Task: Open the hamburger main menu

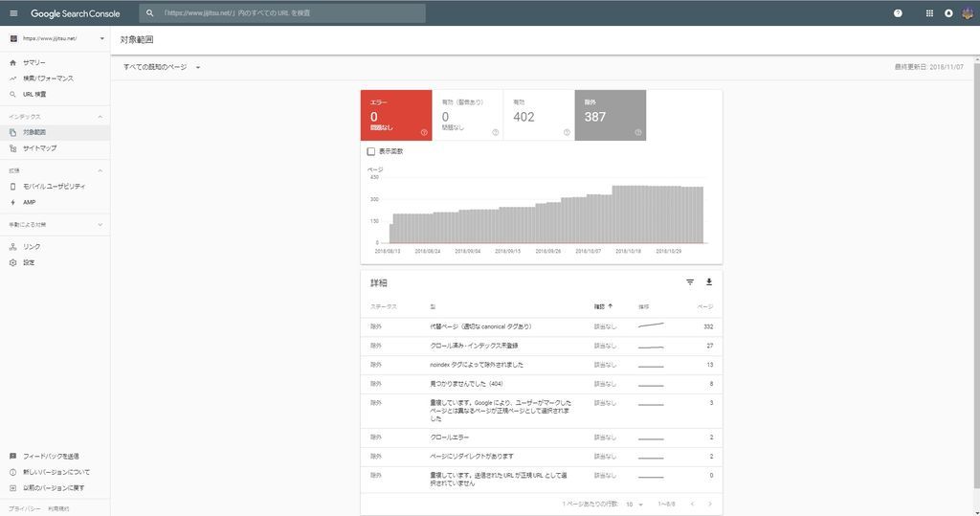Action: click(x=13, y=13)
